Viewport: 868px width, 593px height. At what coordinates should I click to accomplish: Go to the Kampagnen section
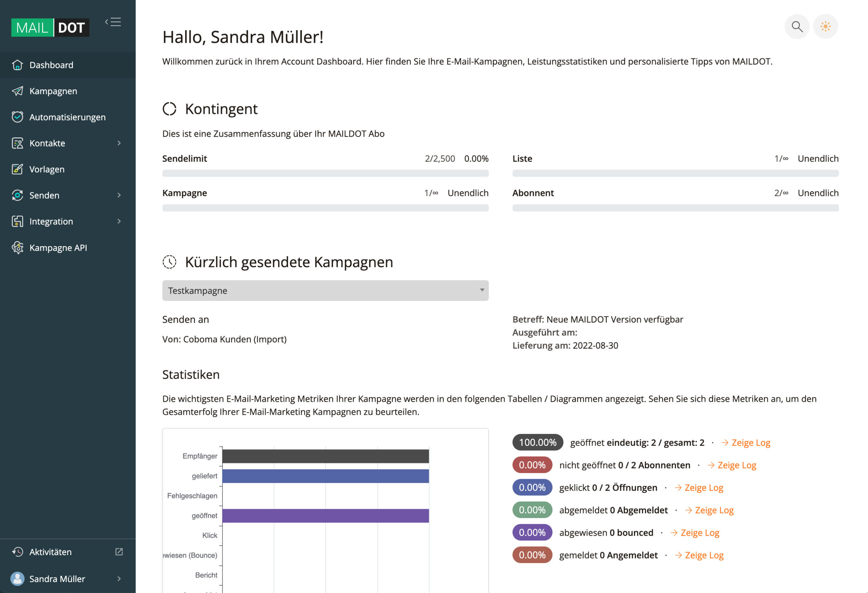[53, 91]
